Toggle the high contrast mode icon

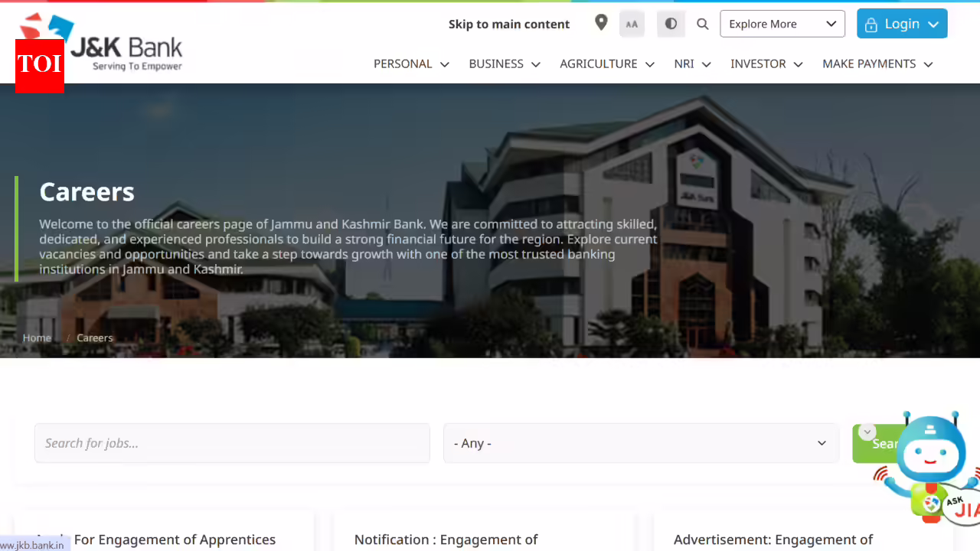pos(671,24)
